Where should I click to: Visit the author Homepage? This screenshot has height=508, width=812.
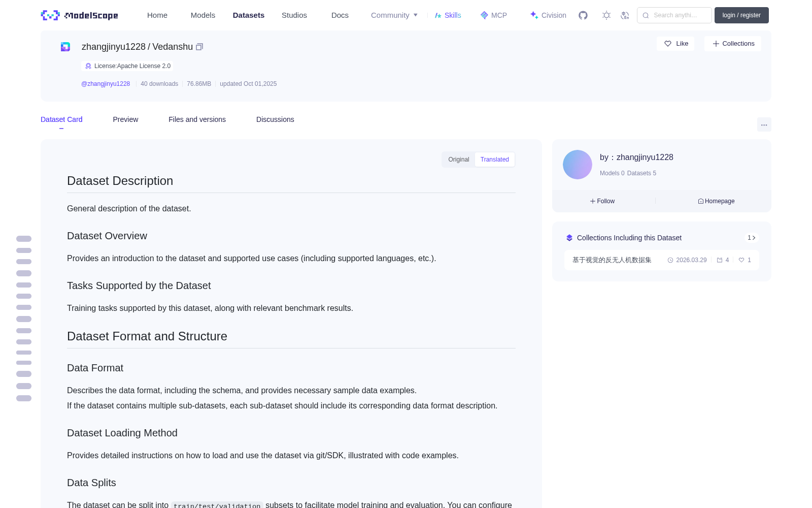coord(716,201)
